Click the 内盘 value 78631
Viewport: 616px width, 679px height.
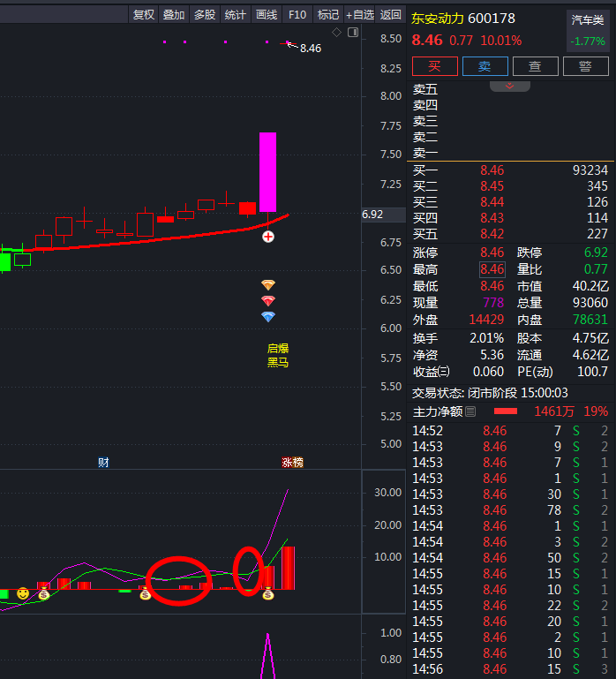pyautogui.click(x=590, y=320)
